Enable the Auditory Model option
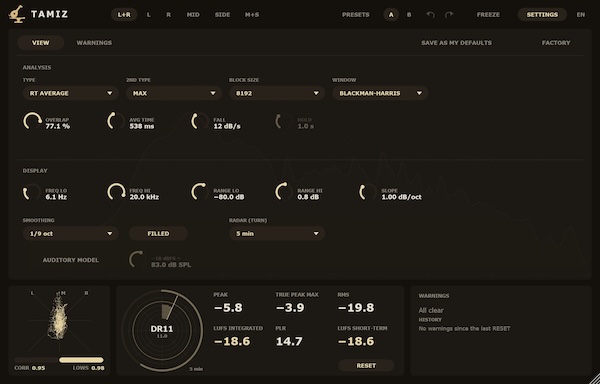This screenshot has height=384, width=600. click(x=70, y=260)
